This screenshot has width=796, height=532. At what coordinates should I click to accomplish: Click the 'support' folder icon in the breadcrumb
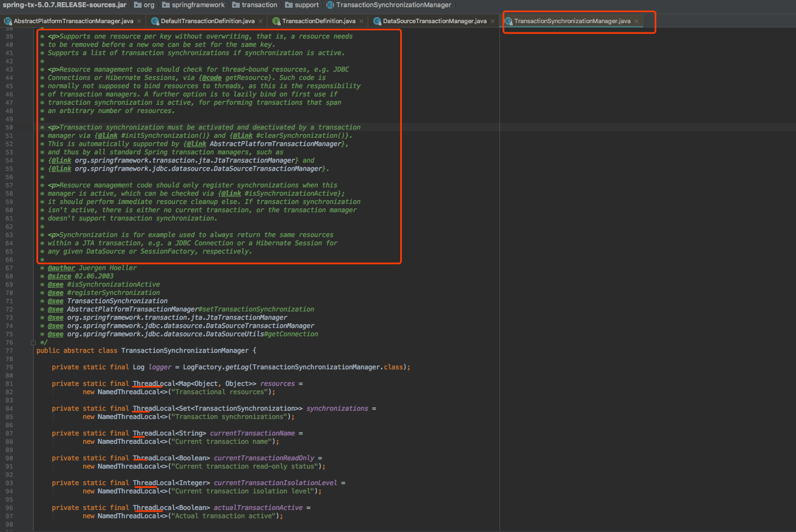pyautogui.click(x=289, y=5)
